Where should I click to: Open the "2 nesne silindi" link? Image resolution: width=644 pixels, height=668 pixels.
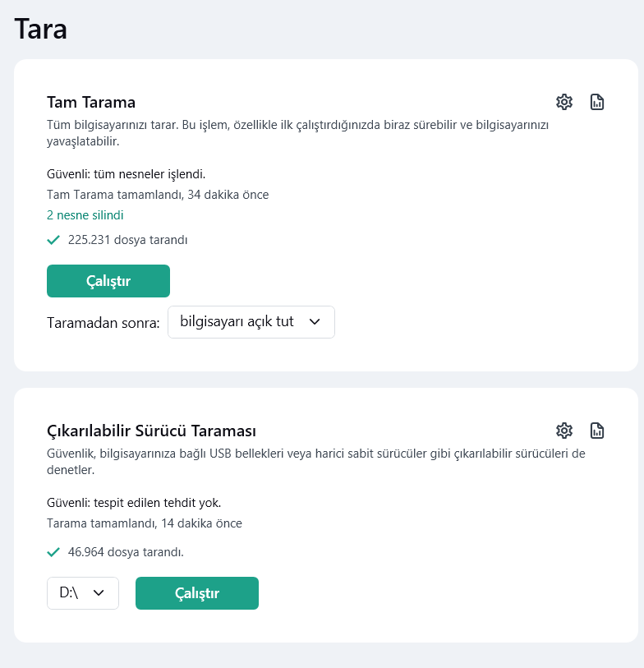(85, 215)
